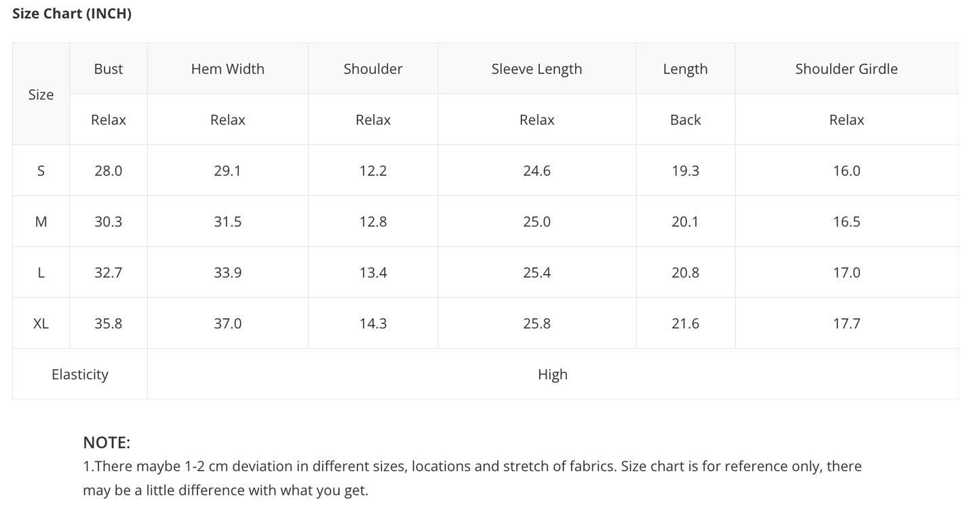980x517 pixels.
Task: Select the M size row label
Action: [41, 221]
